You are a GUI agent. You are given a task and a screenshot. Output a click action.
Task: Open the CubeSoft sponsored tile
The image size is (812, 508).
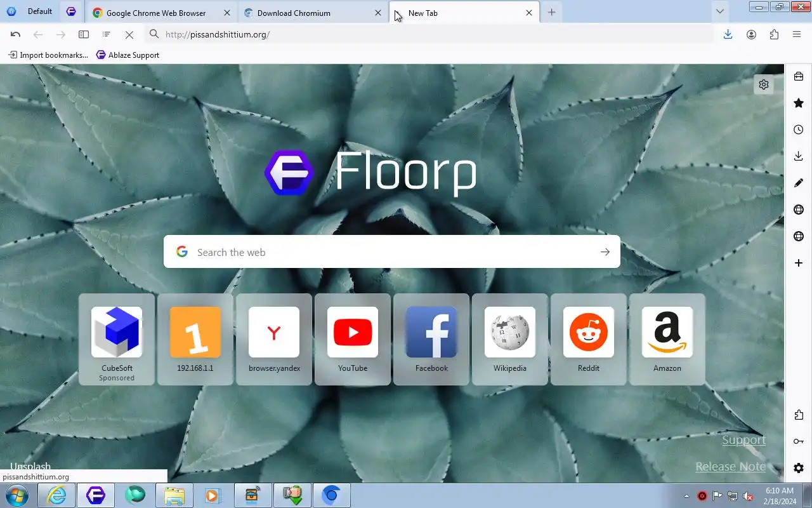[117, 339]
